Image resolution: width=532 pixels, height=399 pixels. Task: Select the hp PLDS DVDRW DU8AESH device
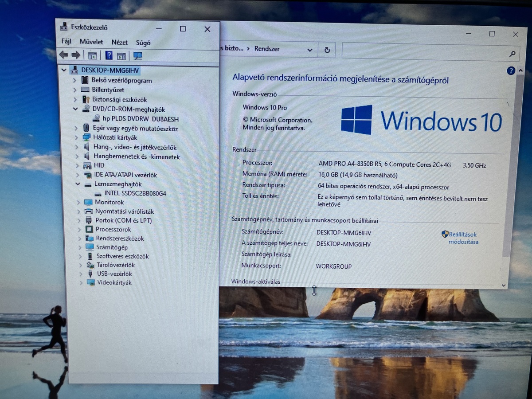point(141,119)
